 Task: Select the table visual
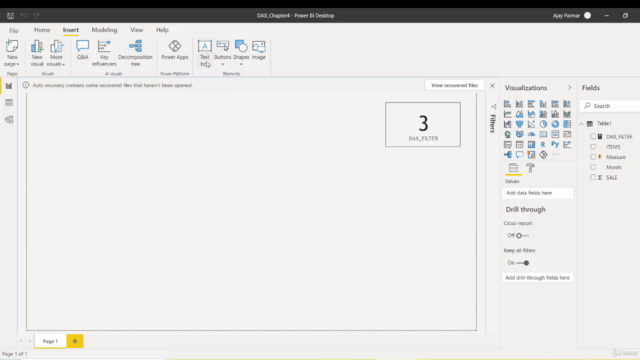click(x=519, y=144)
